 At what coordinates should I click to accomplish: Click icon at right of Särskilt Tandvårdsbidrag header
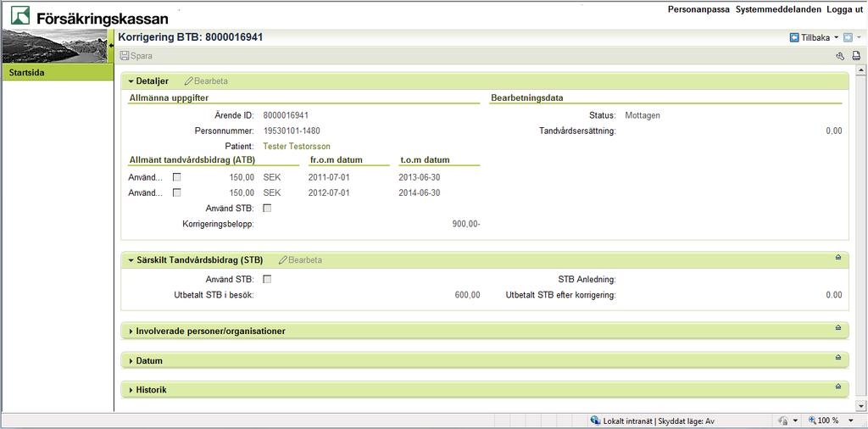click(838, 258)
